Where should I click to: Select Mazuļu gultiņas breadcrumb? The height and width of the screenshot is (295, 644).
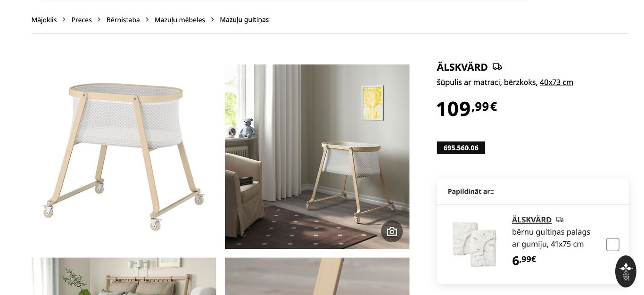[244, 20]
